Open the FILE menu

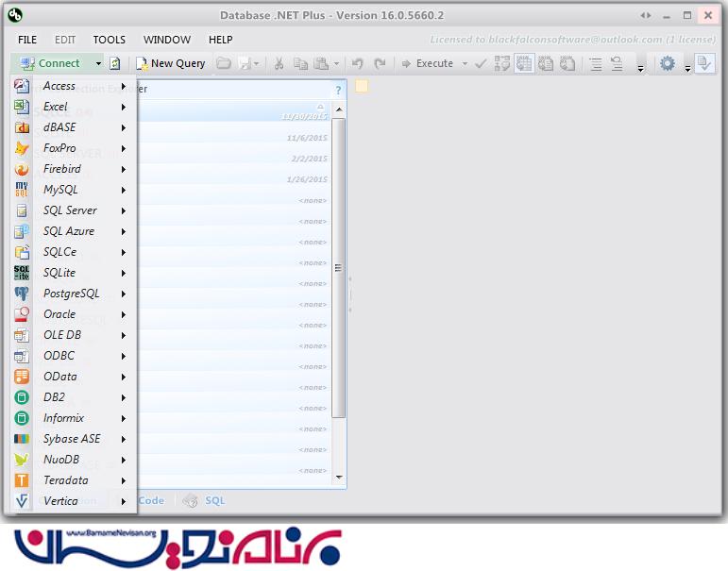pos(27,40)
